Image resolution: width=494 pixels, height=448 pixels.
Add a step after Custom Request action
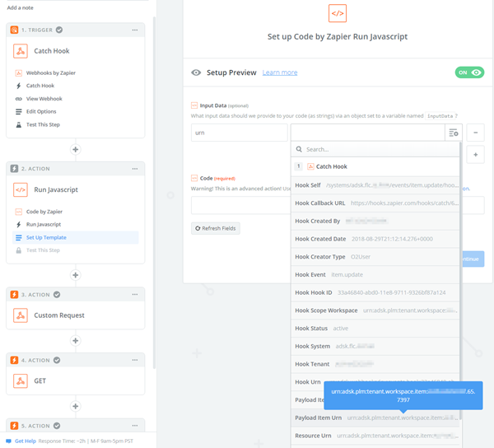click(x=75, y=341)
